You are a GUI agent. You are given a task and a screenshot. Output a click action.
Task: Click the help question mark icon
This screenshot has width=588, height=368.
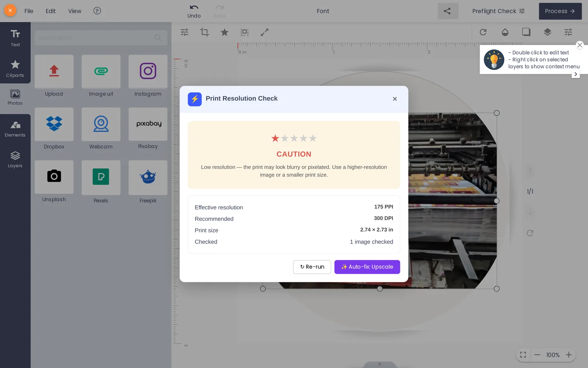pos(97,11)
